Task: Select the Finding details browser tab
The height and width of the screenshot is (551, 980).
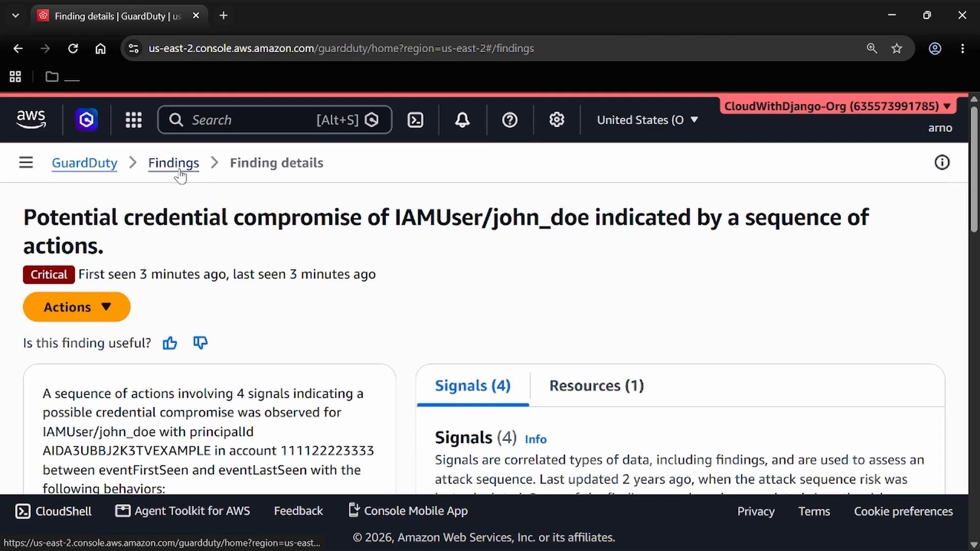Action: [x=119, y=16]
